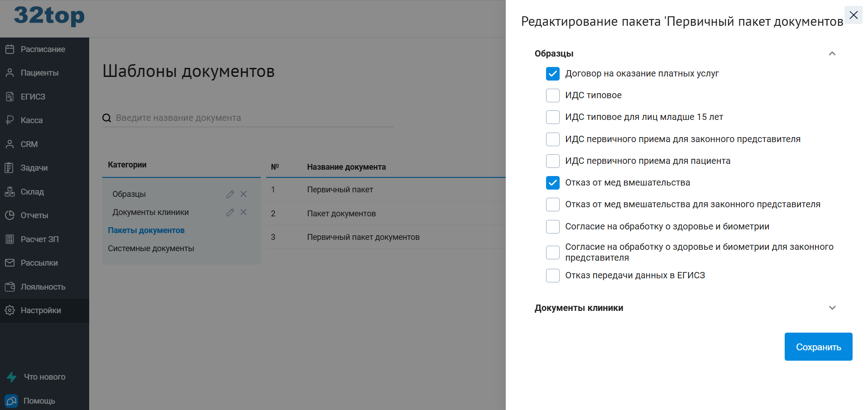Expand the Документы клиники section
The image size is (868, 410).
832,308
